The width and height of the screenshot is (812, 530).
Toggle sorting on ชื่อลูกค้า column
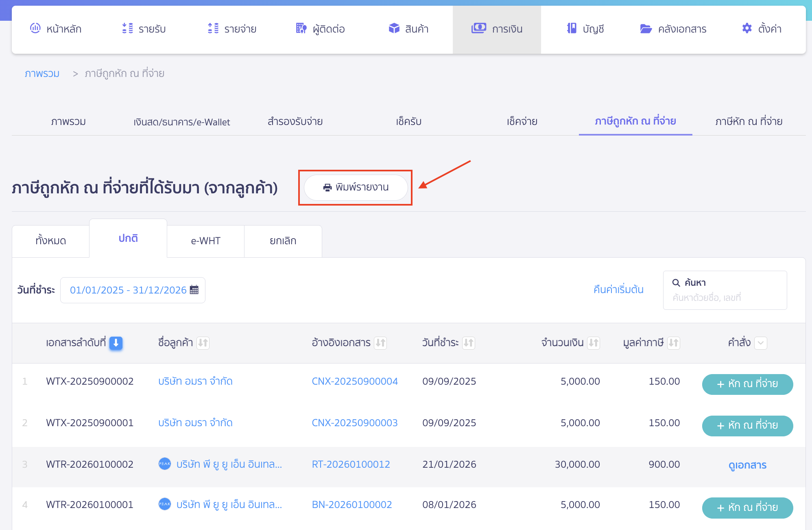pos(203,343)
